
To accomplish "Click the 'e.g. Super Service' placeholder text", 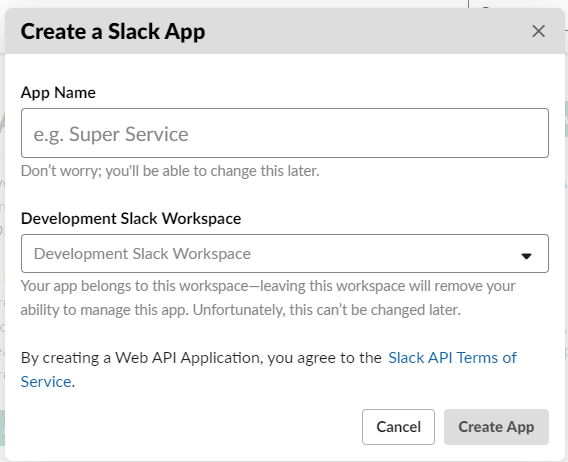I will pyautogui.click(x=111, y=134).
